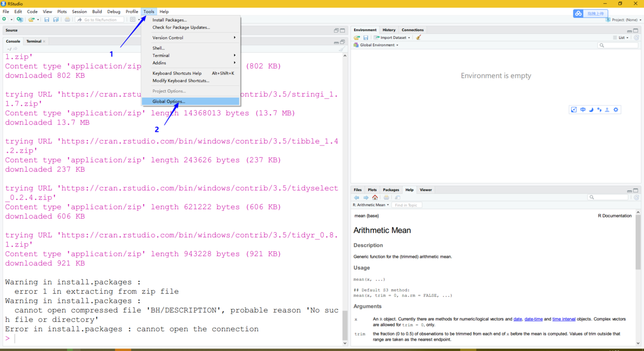Click the Print icon in main toolbar
Image resolution: width=644 pixels, height=351 pixels.
68,20
